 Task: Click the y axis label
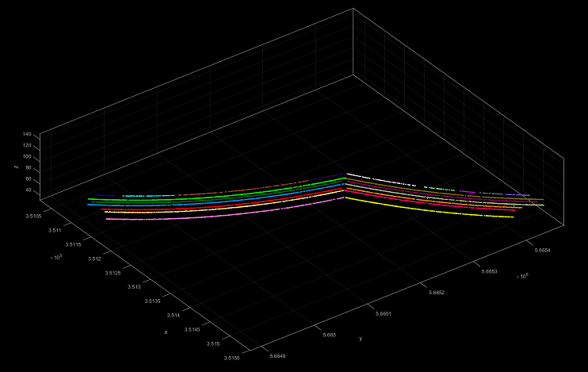click(x=361, y=339)
